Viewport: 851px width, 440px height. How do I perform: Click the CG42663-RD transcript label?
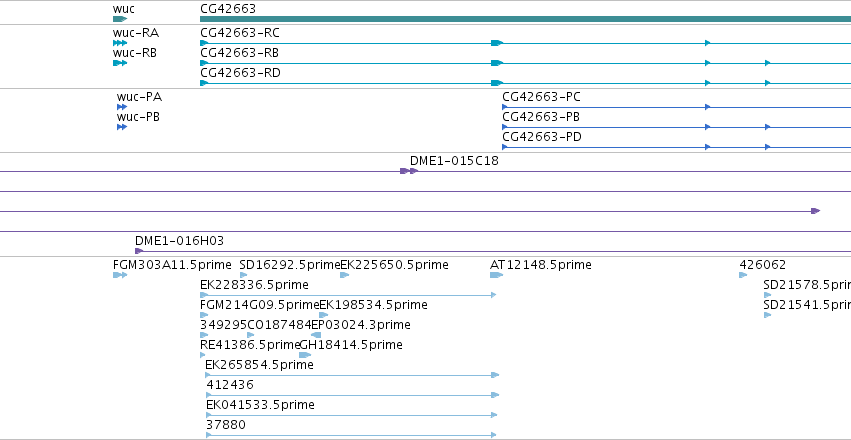tap(240, 73)
